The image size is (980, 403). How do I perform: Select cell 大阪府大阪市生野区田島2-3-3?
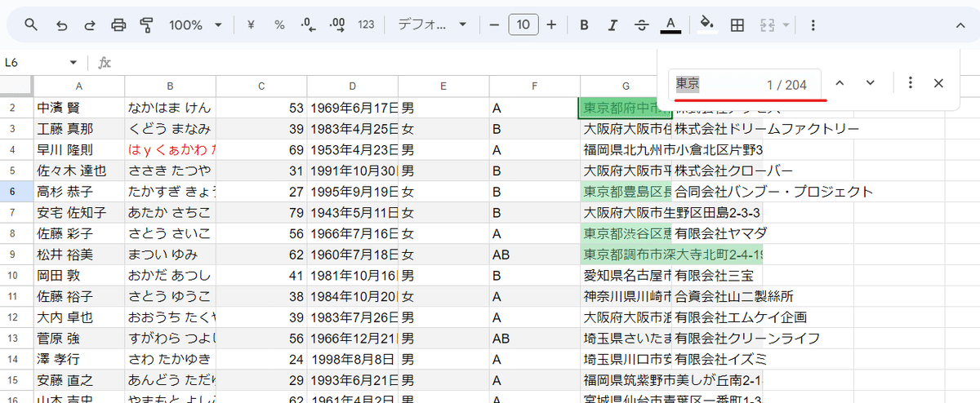[x=671, y=213]
